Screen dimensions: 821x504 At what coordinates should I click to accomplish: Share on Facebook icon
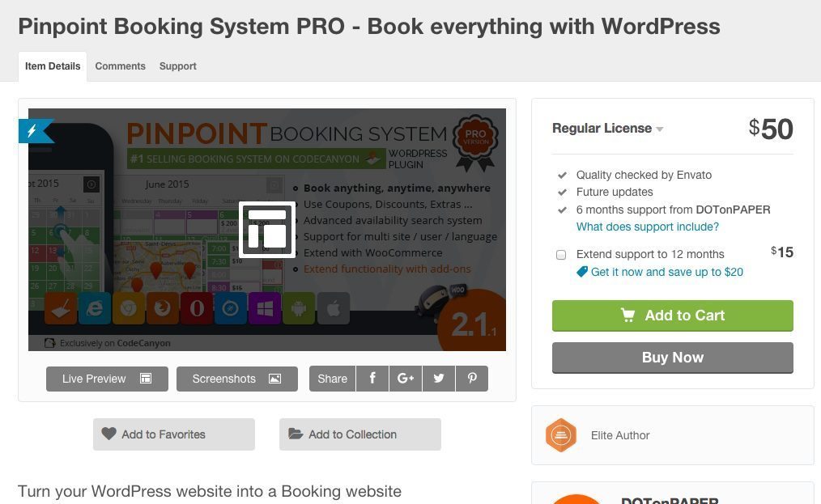(372, 379)
